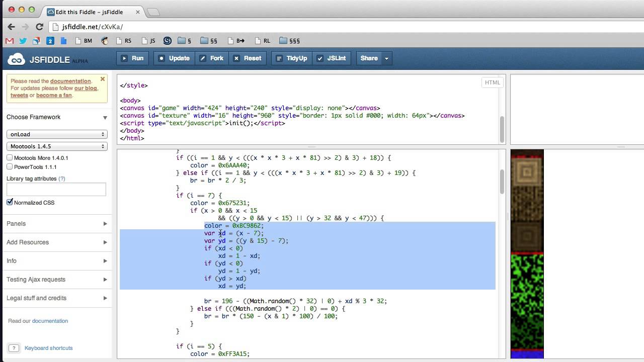Click the canvas id="game" HTML line
The height and width of the screenshot is (362, 644).
pyautogui.click(x=250, y=108)
